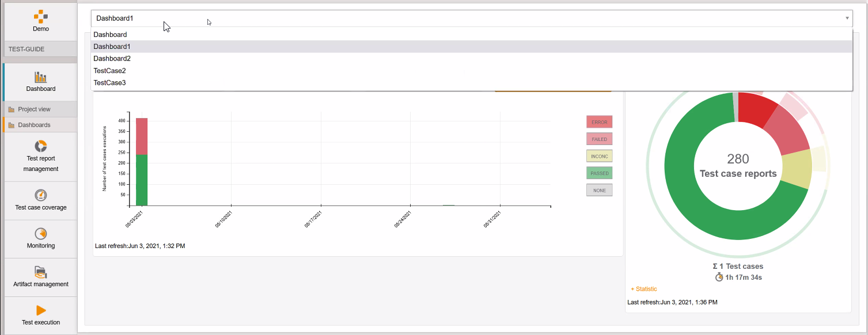This screenshot has height=335, width=868.
Task: Toggle the FAILED legend filter
Action: point(599,139)
